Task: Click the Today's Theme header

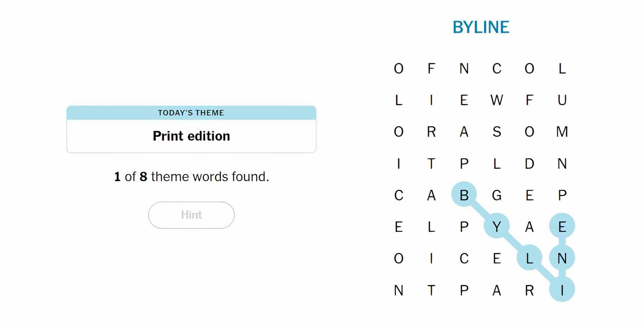Action: tap(191, 113)
